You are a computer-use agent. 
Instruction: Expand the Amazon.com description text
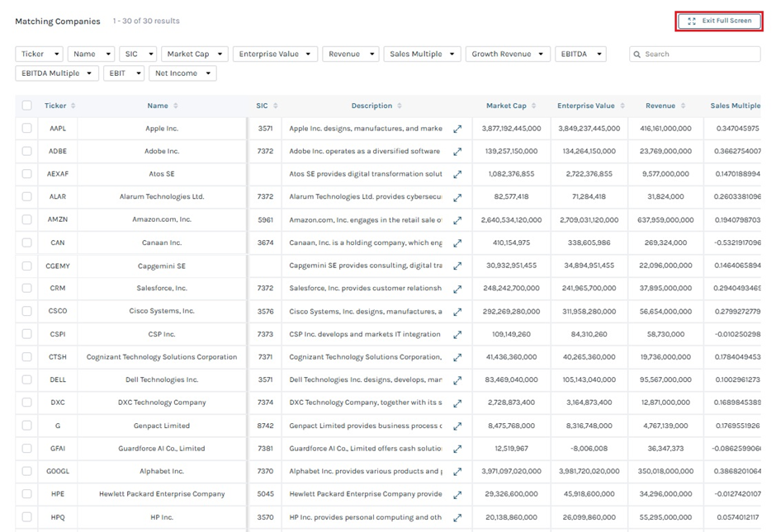(457, 220)
